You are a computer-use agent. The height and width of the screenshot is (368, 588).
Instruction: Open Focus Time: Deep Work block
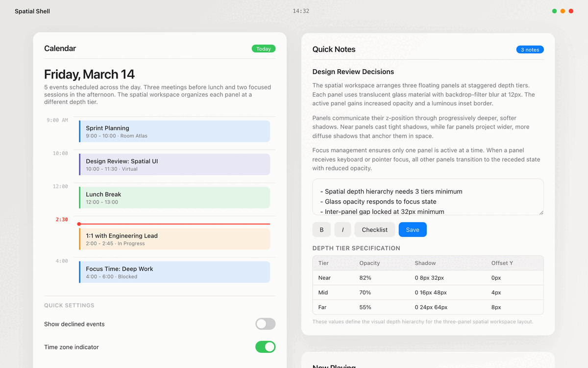tap(174, 272)
